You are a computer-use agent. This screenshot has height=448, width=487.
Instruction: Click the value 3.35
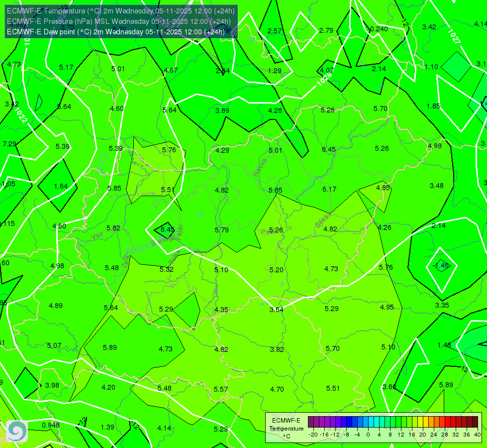coord(442,305)
